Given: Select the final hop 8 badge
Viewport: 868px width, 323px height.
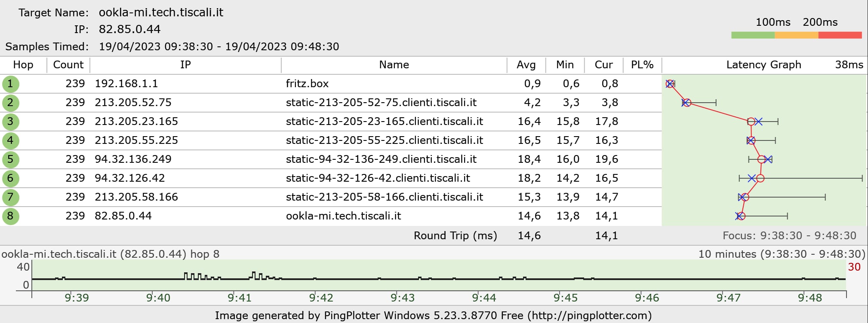Looking at the screenshot, I should [x=10, y=216].
